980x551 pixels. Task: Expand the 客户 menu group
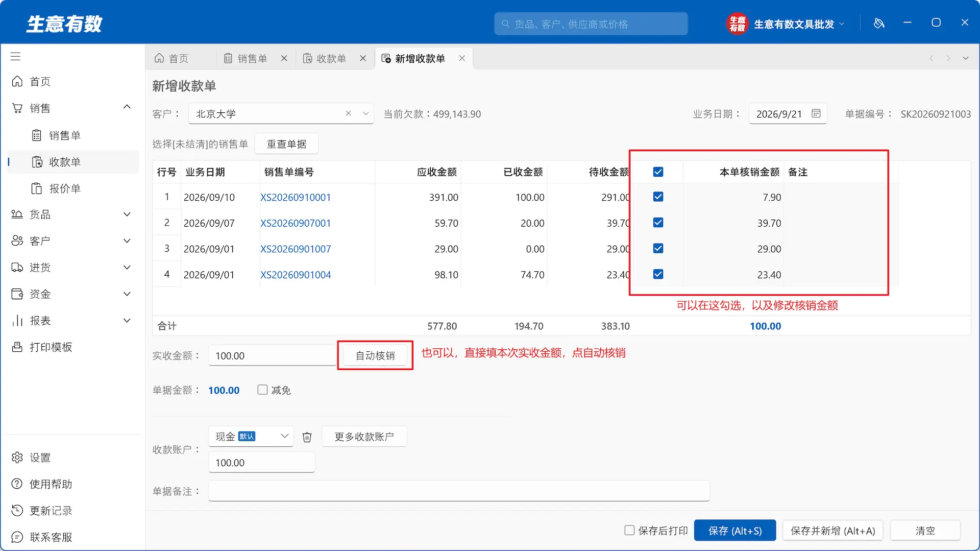pos(127,241)
